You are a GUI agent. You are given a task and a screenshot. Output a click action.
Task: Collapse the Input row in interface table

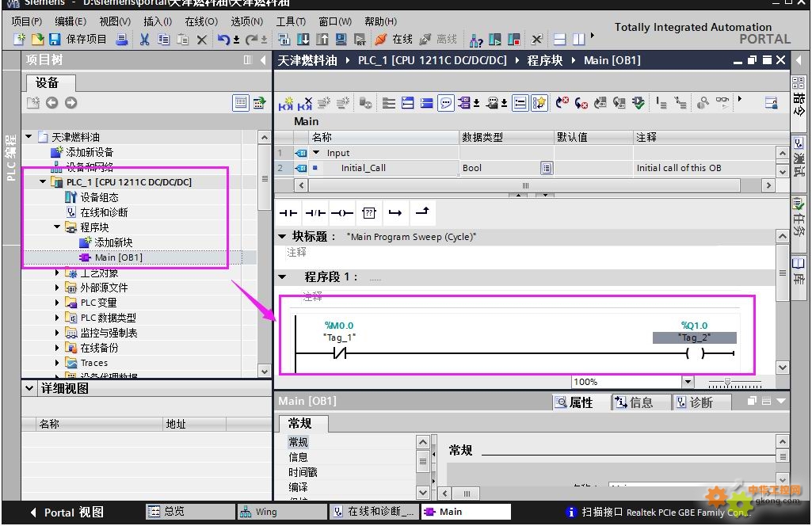pos(316,153)
